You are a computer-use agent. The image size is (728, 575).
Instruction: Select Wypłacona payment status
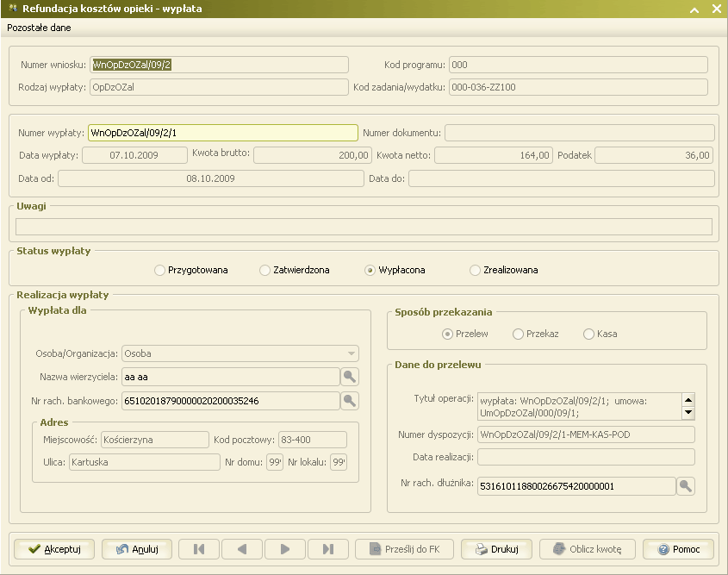[x=370, y=270]
